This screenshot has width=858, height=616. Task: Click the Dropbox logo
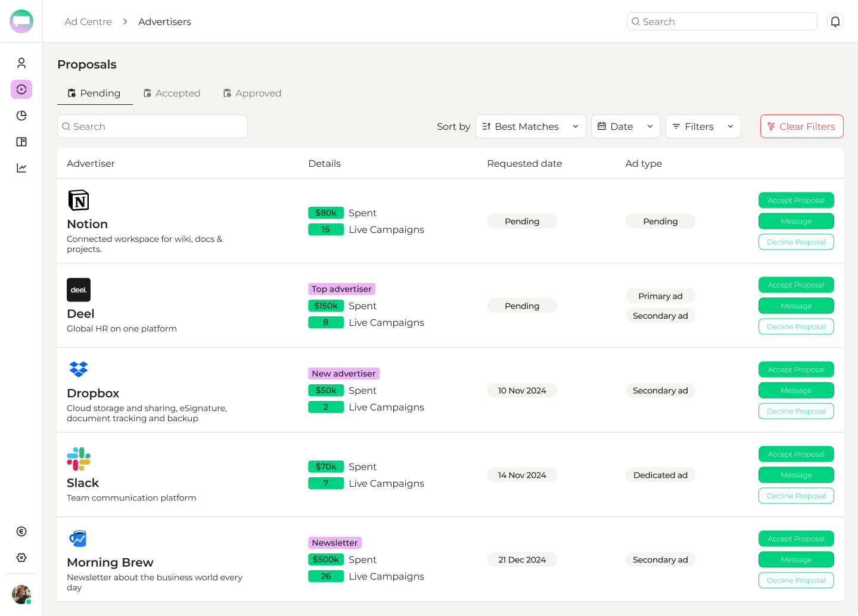tap(79, 369)
